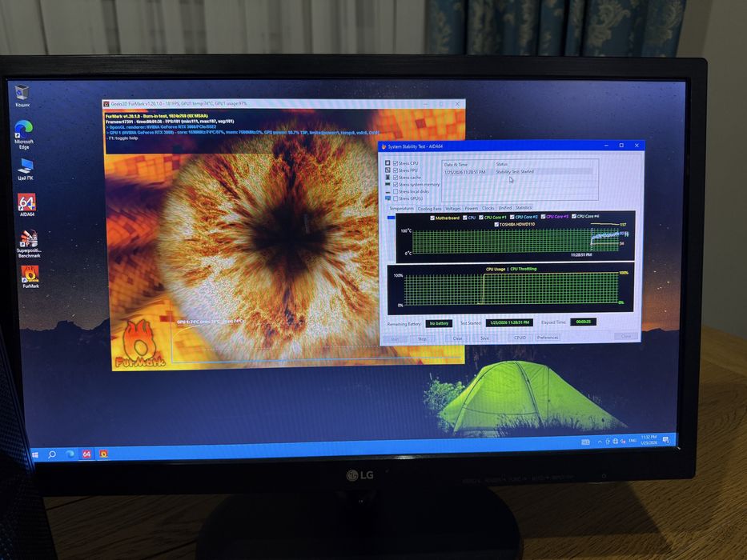Click the Elapsed Time value field
Screen dimensions: 747x560
click(x=583, y=322)
